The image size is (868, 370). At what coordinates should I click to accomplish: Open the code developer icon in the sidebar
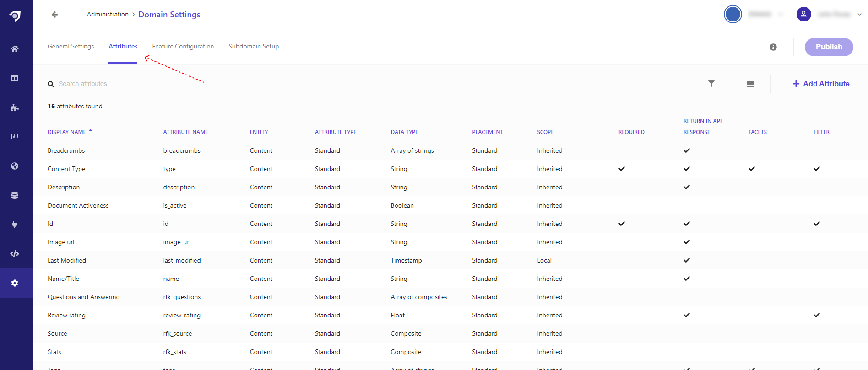[15, 254]
